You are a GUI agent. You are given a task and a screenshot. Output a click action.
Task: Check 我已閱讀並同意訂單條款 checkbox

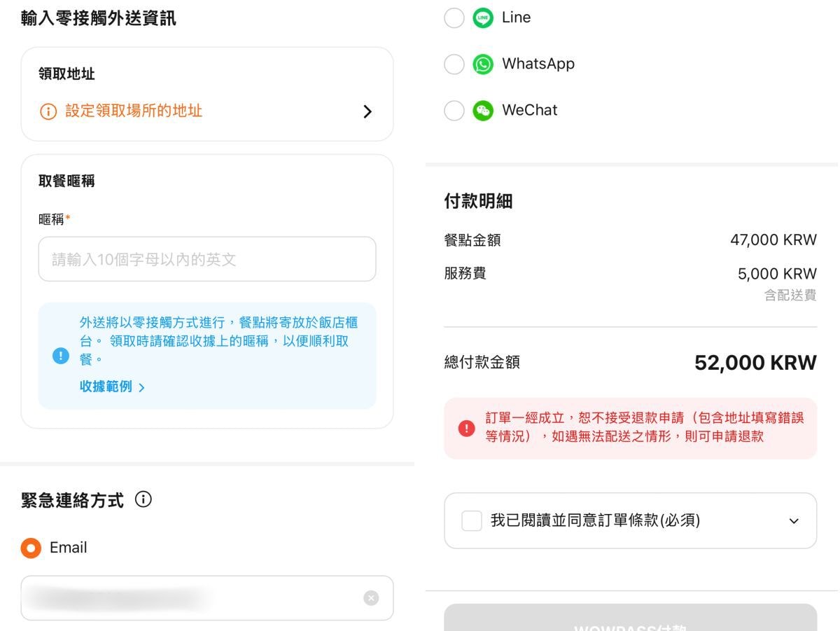pyautogui.click(x=472, y=521)
